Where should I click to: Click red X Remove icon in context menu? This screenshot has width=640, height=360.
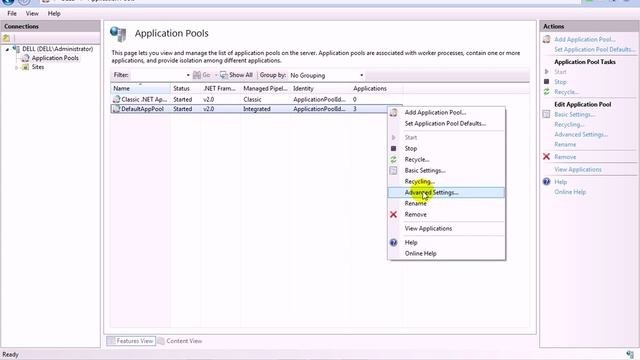pyautogui.click(x=393, y=214)
